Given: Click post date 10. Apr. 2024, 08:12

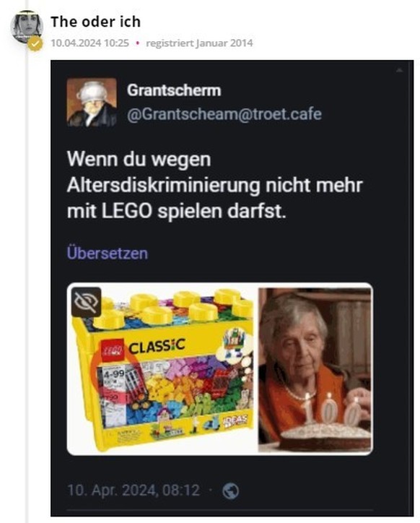Looking at the screenshot, I should (x=134, y=490).
